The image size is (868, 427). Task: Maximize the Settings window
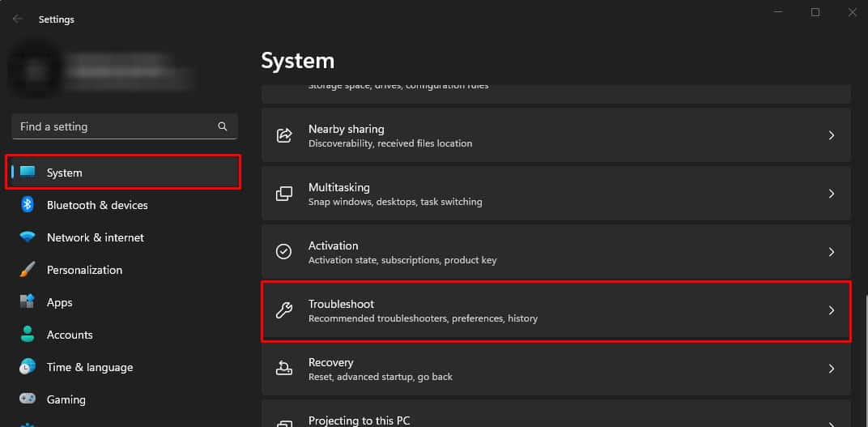[x=815, y=12]
